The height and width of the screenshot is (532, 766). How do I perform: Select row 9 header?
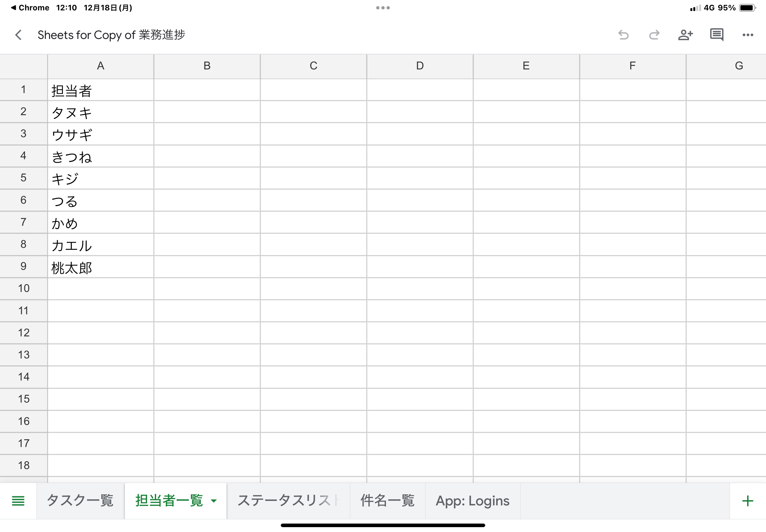pos(23,266)
